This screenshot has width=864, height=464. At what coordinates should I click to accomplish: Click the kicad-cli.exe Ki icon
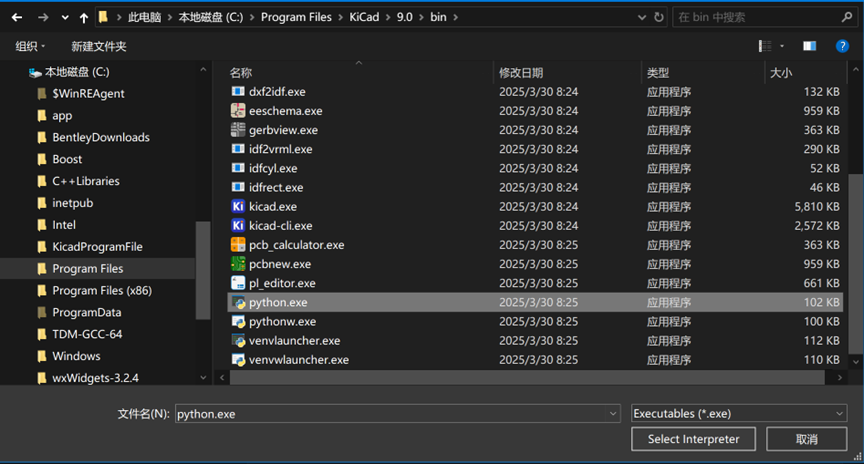(x=238, y=225)
